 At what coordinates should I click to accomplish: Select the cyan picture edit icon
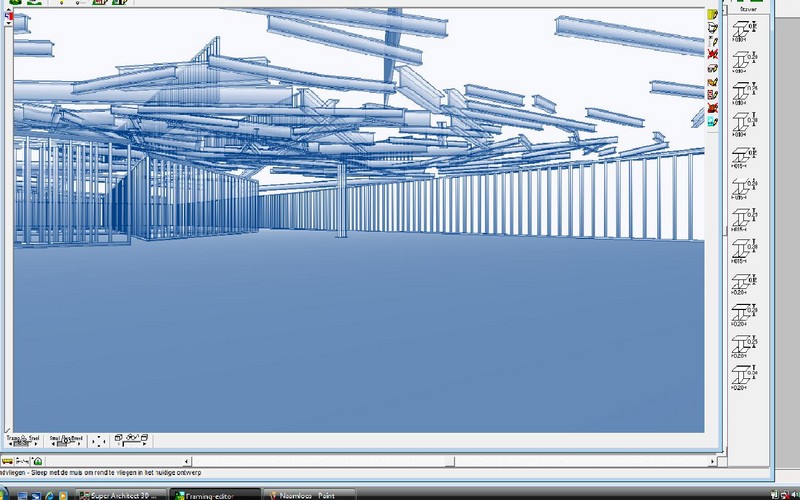tap(713, 121)
